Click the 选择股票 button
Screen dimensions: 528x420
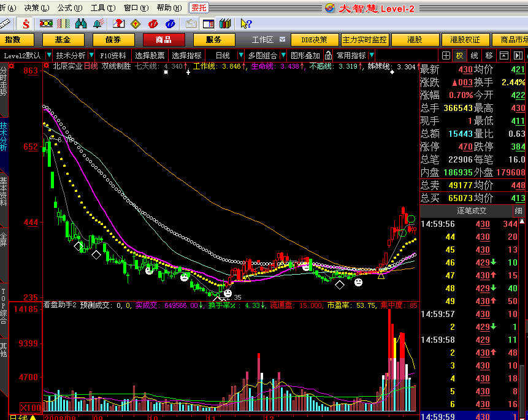[150, 56]
